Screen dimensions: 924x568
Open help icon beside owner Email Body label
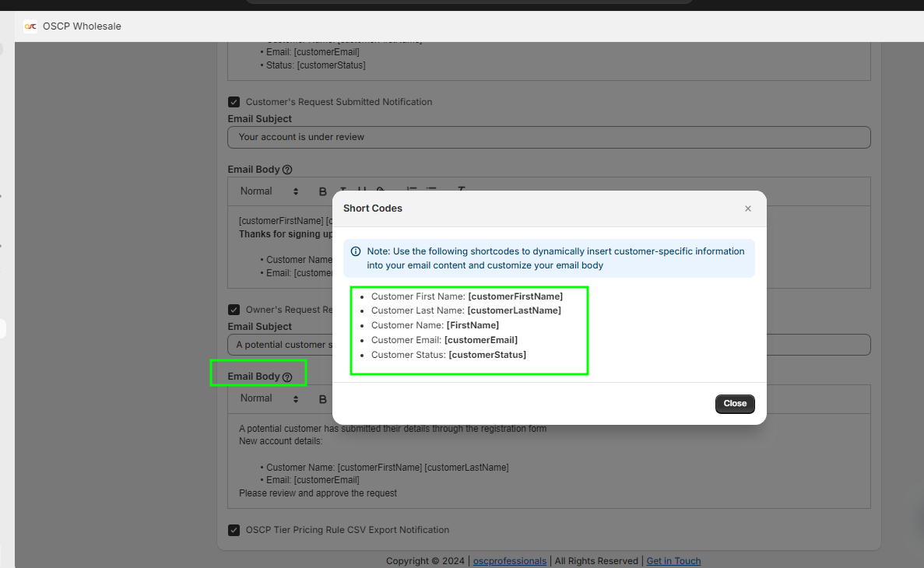(x=287, y=377)
